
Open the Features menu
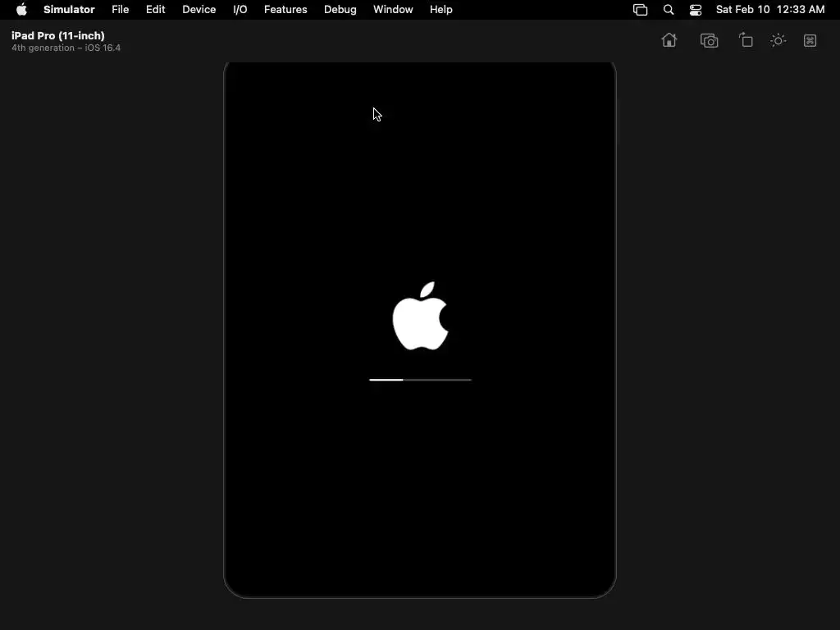[285, 10]
